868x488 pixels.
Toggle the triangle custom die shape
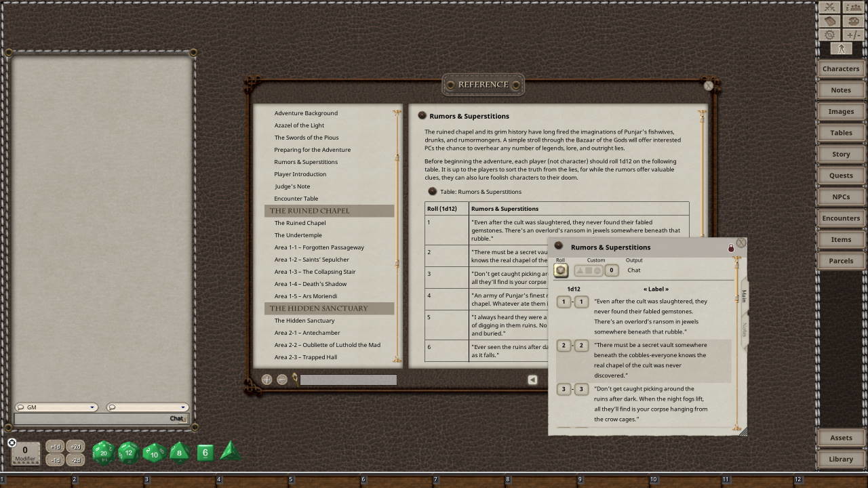click(x=580, y=270)
